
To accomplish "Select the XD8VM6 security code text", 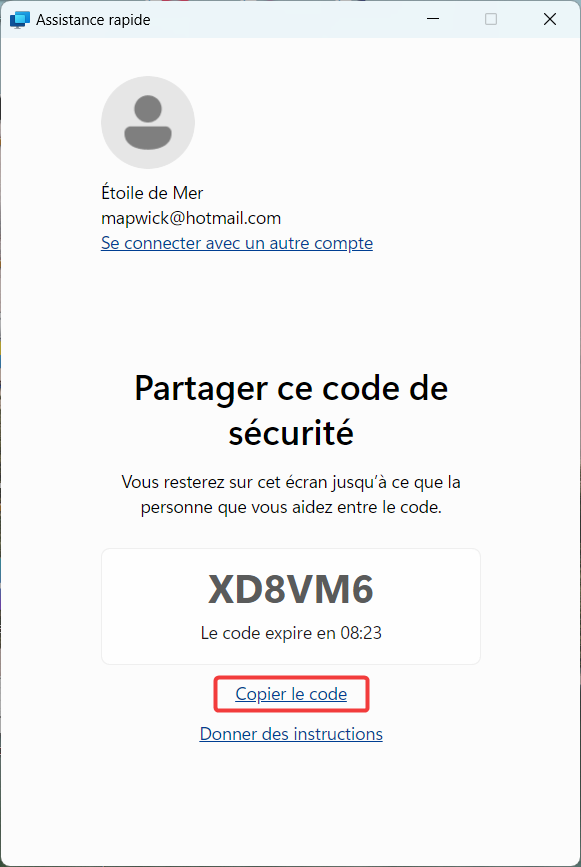I will [x=291, y=589].
